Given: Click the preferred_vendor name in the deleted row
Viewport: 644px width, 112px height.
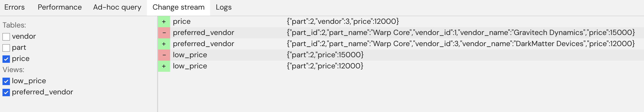Looking at the screenshot, I should point(203,33).
